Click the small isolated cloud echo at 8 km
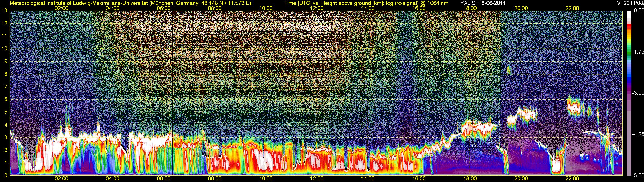Image resolution: width=644 pixels, height=182 pixels. coord(509,70)
